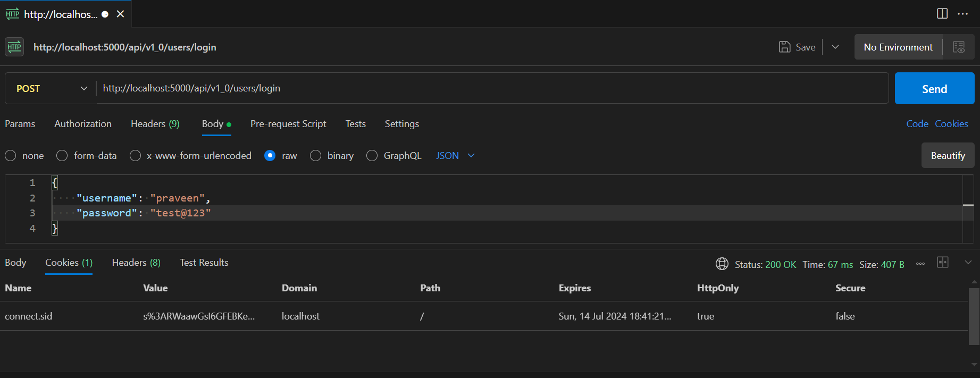
Task: Click the HTTP icon in the request tab
Action: tap(13, 14)
